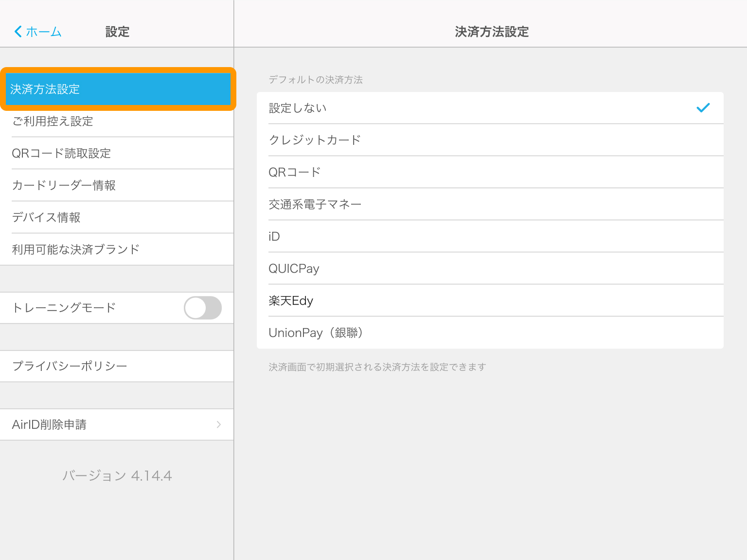Choose QRコード as default payment
The image size is (747, 560).
coord(490,172)
